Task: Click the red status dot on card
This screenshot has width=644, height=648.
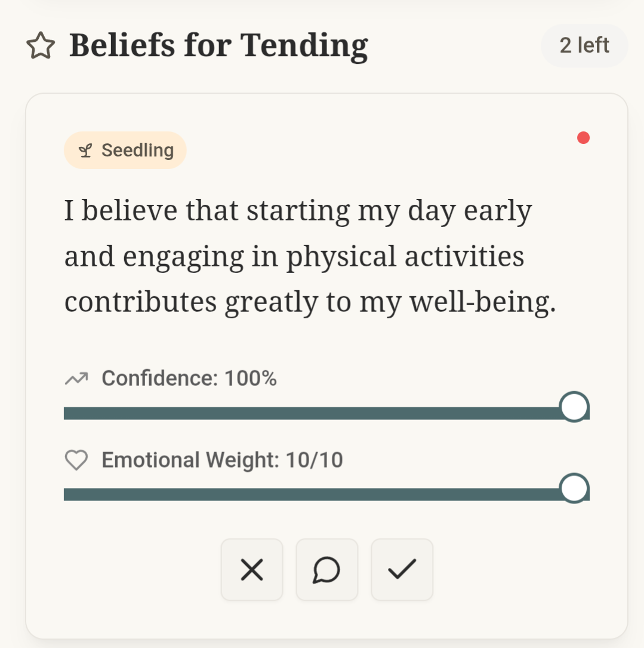Action: click(583, 139)
